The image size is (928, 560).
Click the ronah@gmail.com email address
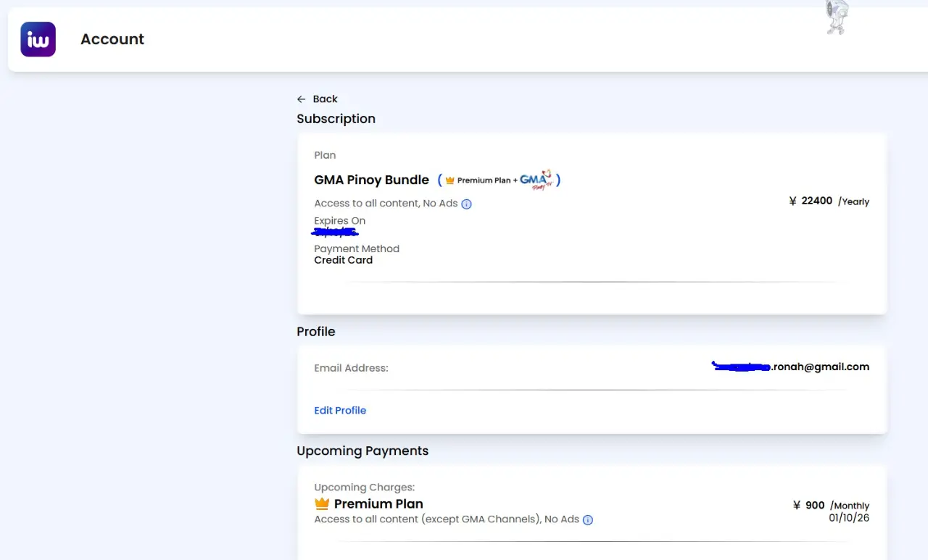click(790, 367)
